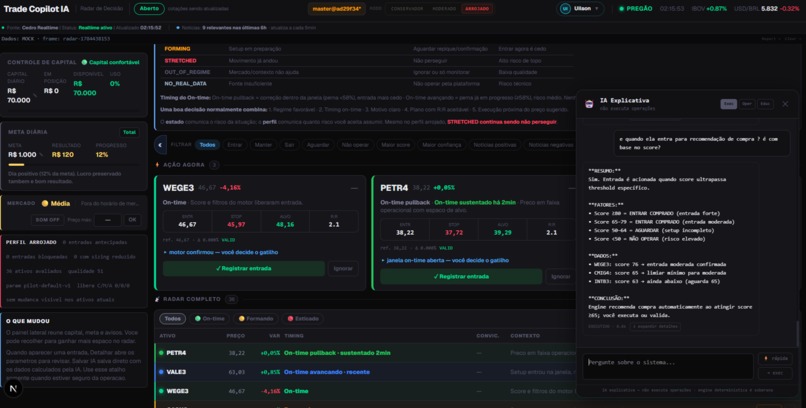Viewport: 806px width, 408px height.
Task: Show Todos in Radar Completo
Action: pyautogui.click(x=172, y=319)
